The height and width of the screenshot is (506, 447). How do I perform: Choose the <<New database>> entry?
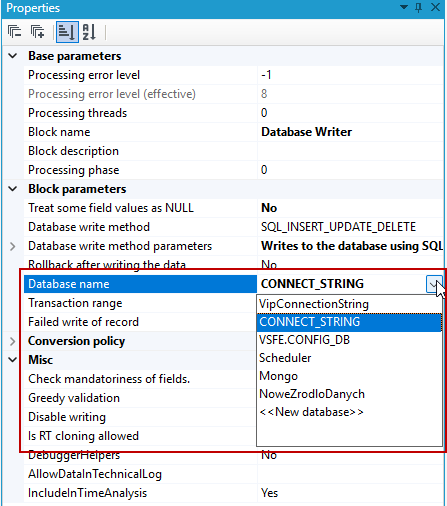click(349, 412)
